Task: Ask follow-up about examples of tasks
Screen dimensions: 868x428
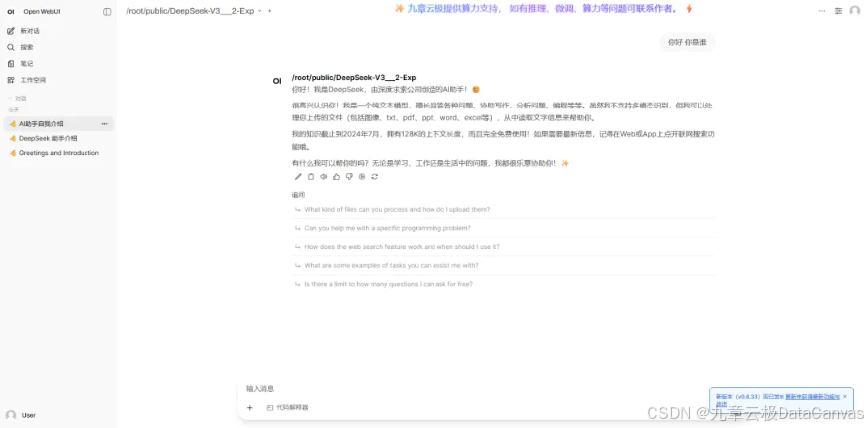Action: point(503,265)
